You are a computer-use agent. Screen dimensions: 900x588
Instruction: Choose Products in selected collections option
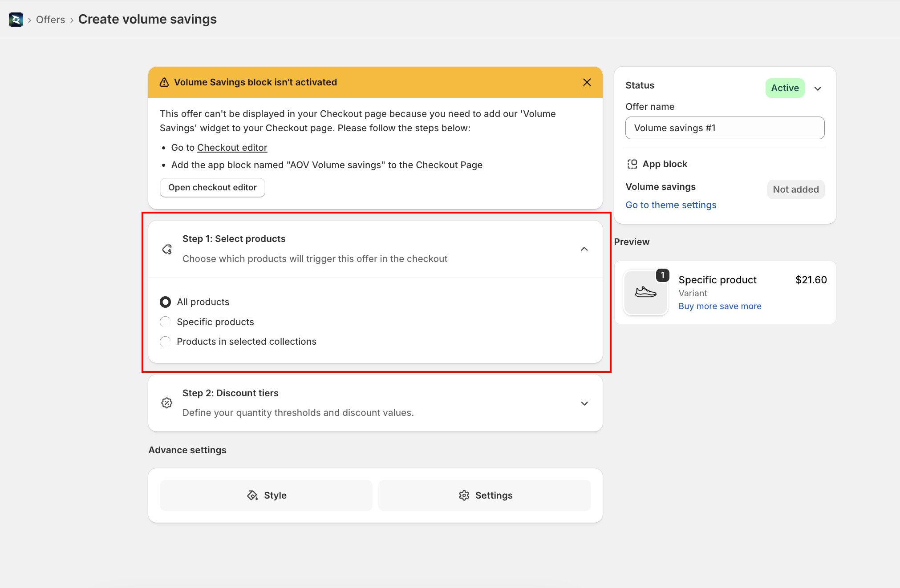coord(165,342)
